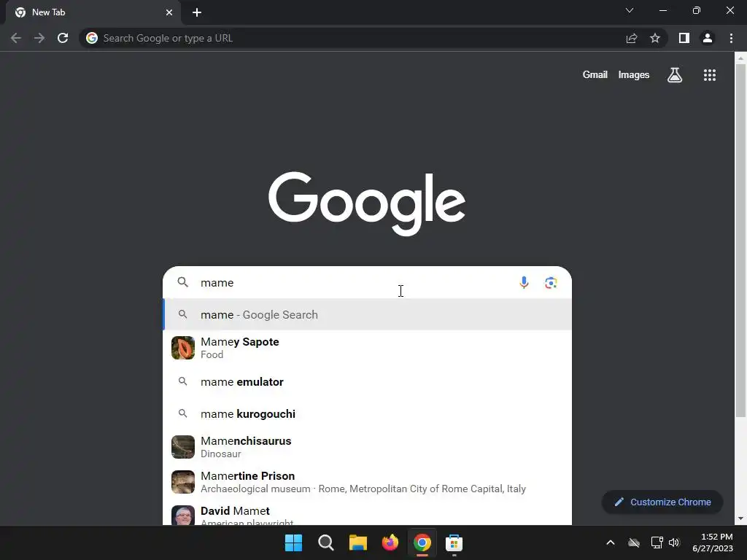Select the 'Mamertine Prison' suggestion text

pyautogui.click(x=248, y=476)
